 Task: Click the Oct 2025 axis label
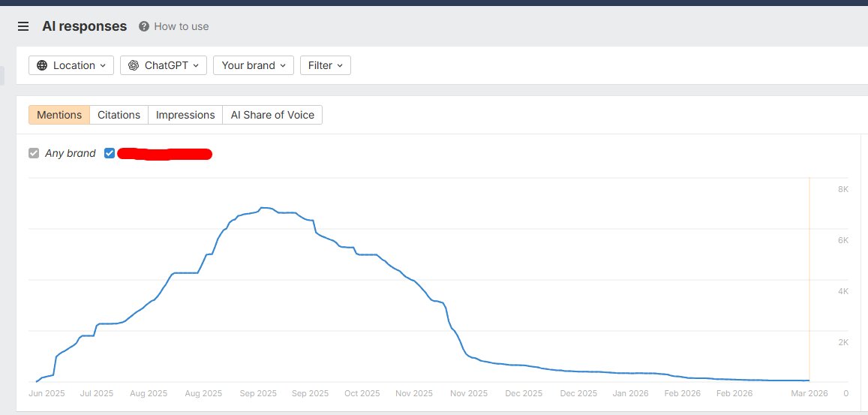click(362, 393)
